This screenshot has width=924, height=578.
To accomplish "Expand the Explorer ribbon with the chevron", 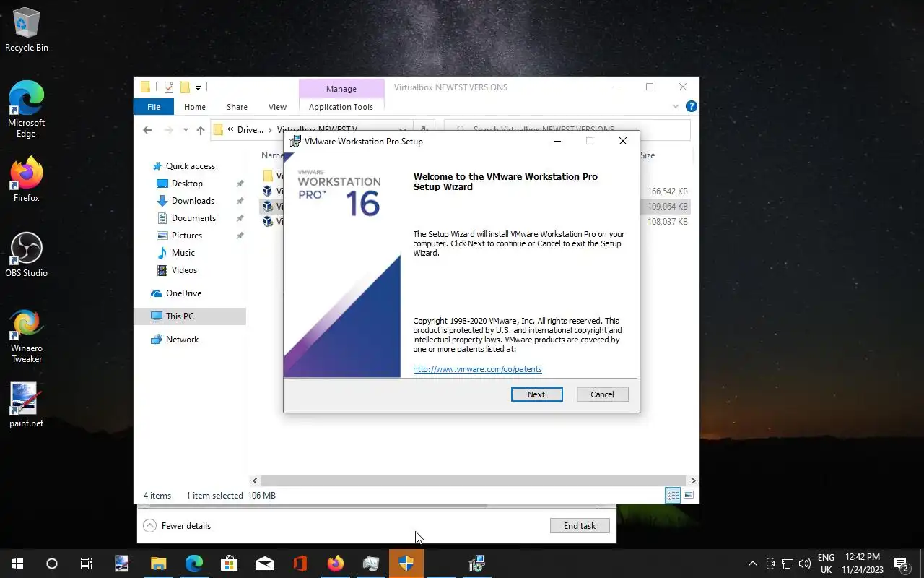I will 676,106.
